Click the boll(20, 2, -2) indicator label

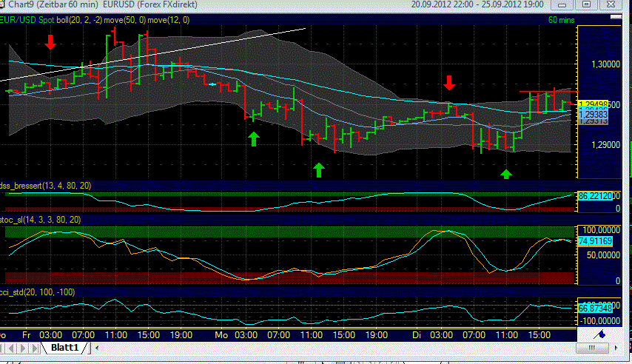pyautogui.click(x=79, y=20)
